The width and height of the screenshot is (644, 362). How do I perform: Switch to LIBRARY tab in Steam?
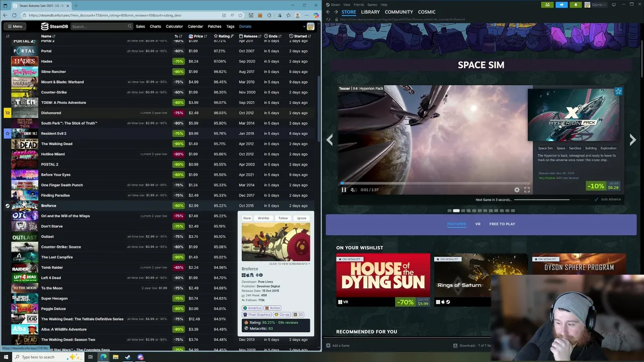point(370,12)
